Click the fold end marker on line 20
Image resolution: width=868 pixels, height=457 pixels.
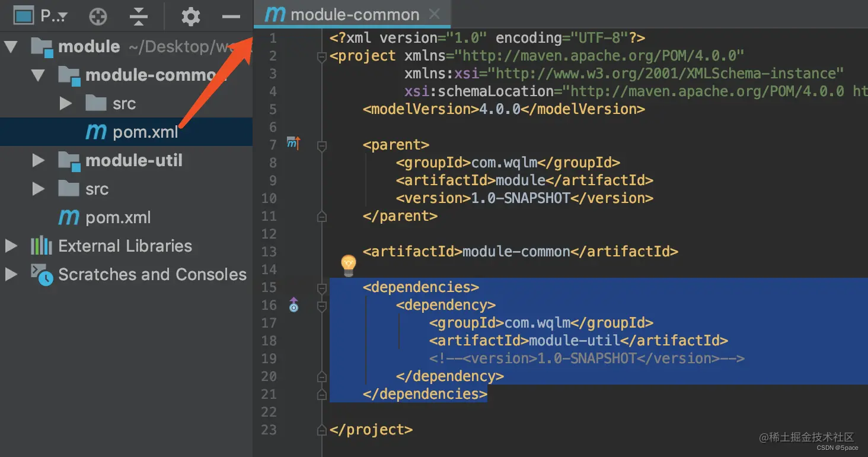322,377
